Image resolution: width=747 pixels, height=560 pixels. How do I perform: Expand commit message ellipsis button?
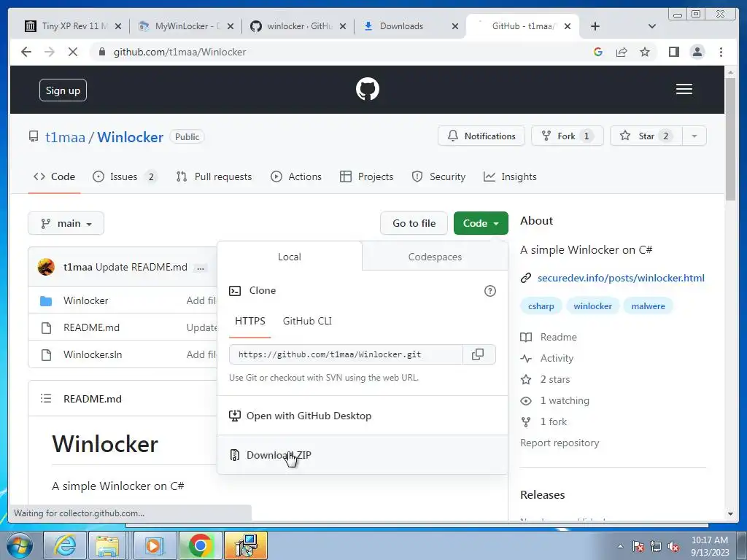[201, 268]
